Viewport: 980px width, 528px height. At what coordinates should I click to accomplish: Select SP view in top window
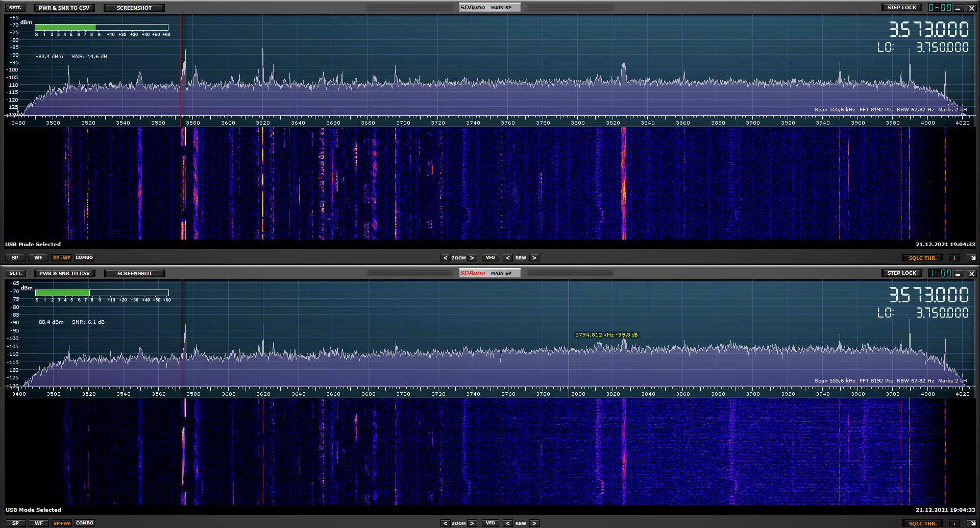pyautogui.click(x=15, y=258)
